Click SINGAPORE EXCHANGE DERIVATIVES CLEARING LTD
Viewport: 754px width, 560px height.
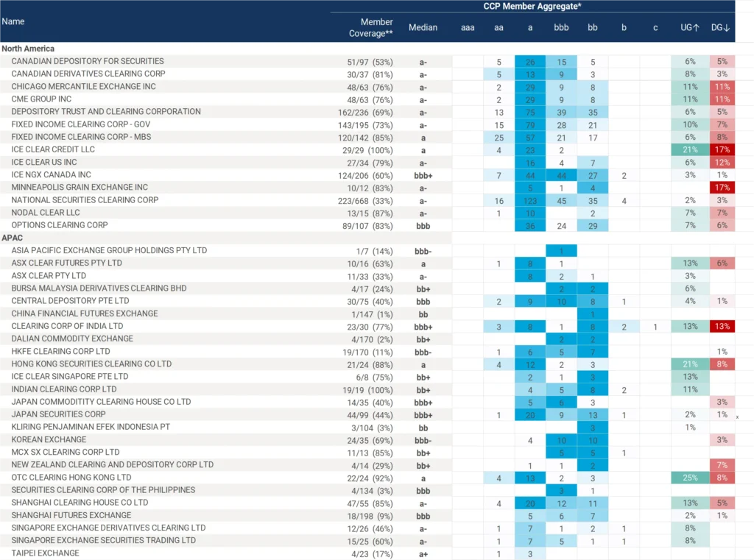click(x=109, y=528)
